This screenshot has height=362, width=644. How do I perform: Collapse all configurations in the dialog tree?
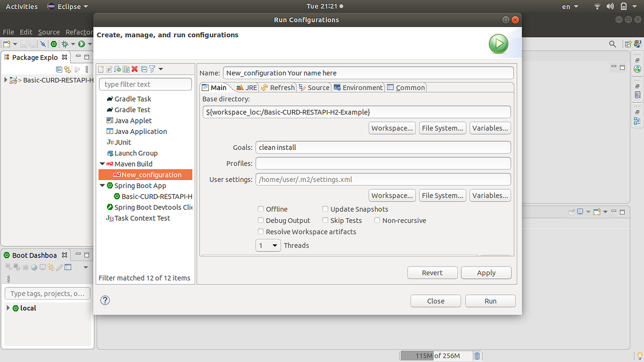[x=144, y=69]
